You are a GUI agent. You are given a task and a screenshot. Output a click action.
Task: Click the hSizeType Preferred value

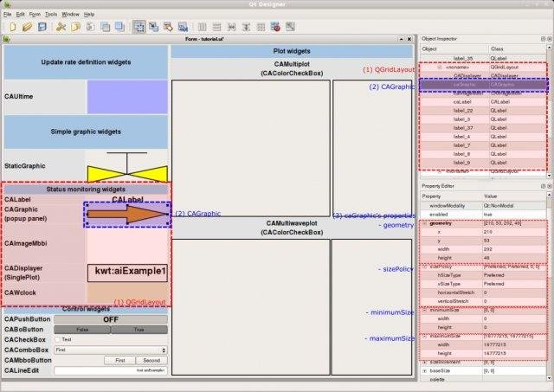pos(514,275)
